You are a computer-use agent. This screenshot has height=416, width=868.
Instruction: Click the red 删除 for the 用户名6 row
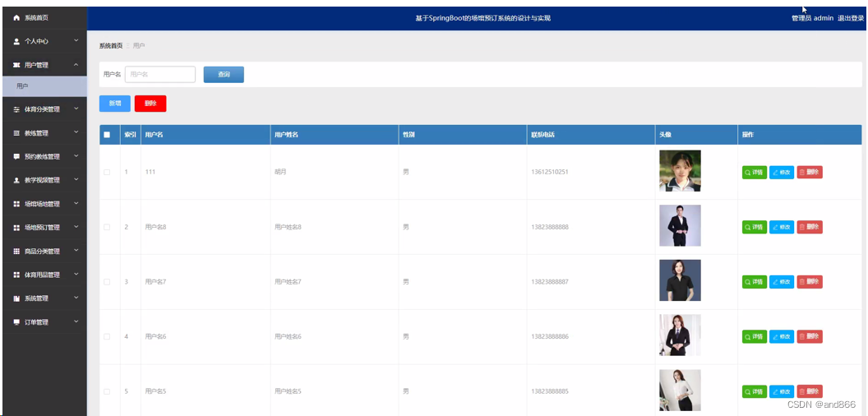tap(810, 337)
